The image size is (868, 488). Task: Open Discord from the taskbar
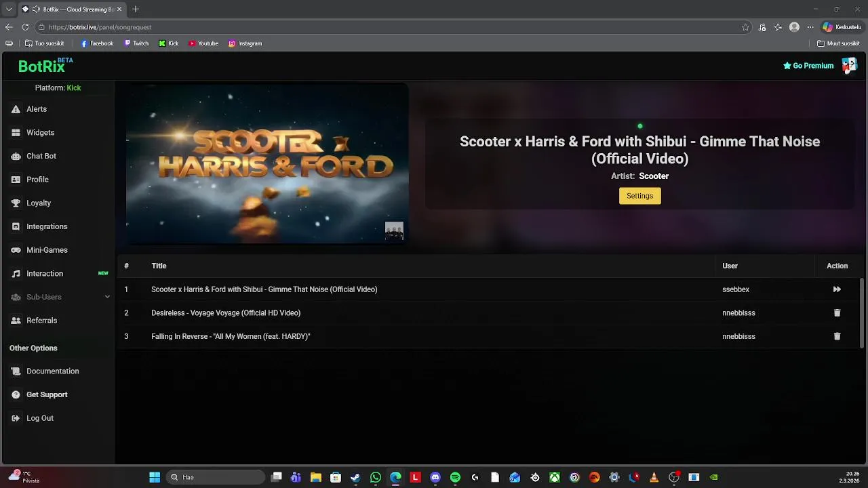click(435, 477)
